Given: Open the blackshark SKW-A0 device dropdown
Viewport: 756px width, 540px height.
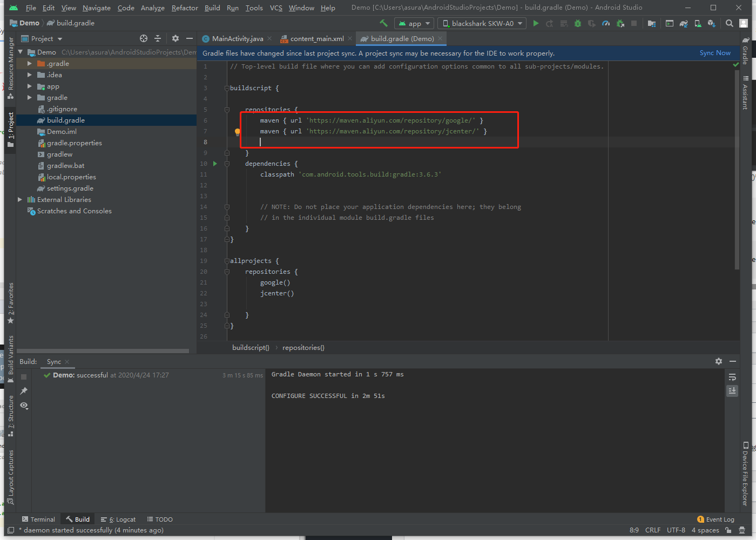Looking at the screenshot, I should pos(482,23).
